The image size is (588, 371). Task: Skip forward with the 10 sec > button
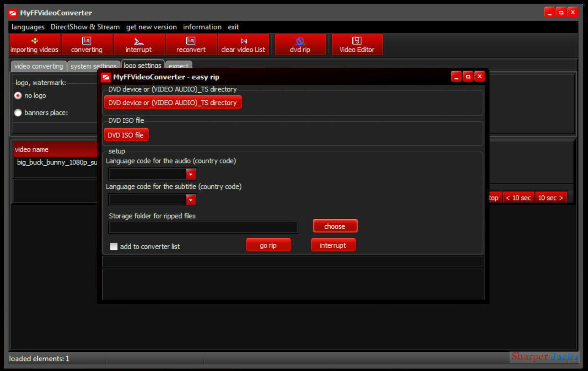tap(551, 198)
